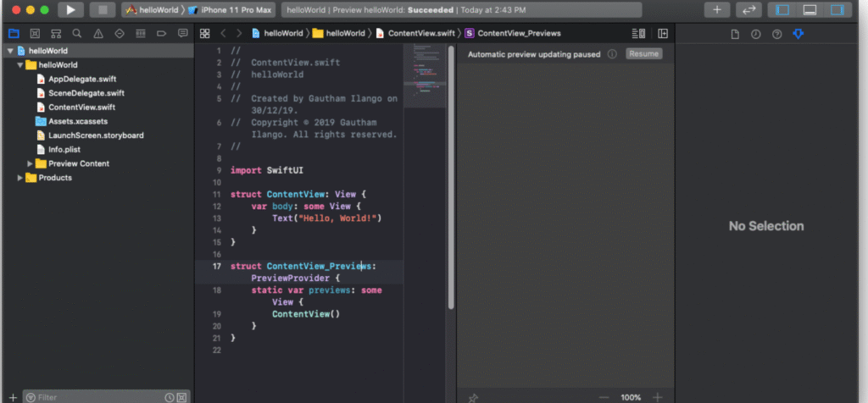Toggle the Inspectors panel visibility
This screenshot has width=868, height=403.
coord(837,10)
